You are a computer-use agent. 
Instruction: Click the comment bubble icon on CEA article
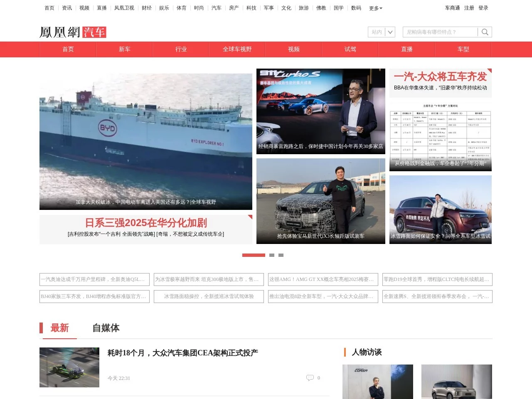tap(311, 377)
